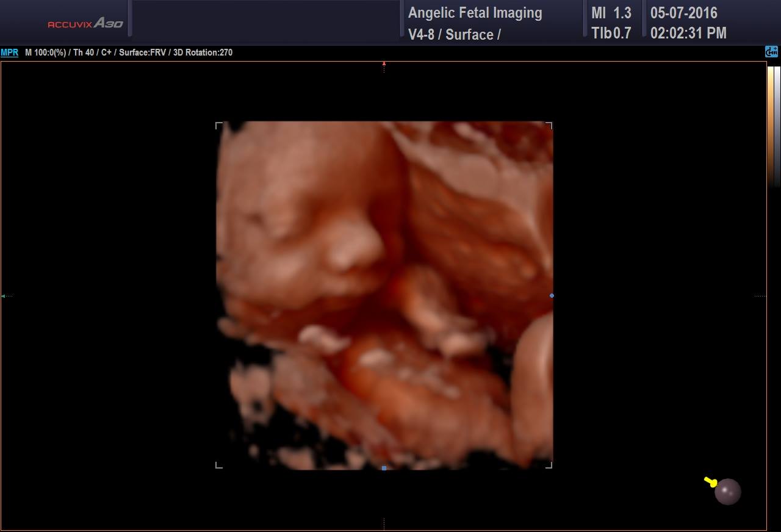The image size is (781, 532).
Task: Click the date '05-07-2016'
Action: click(x=684, y=13)
